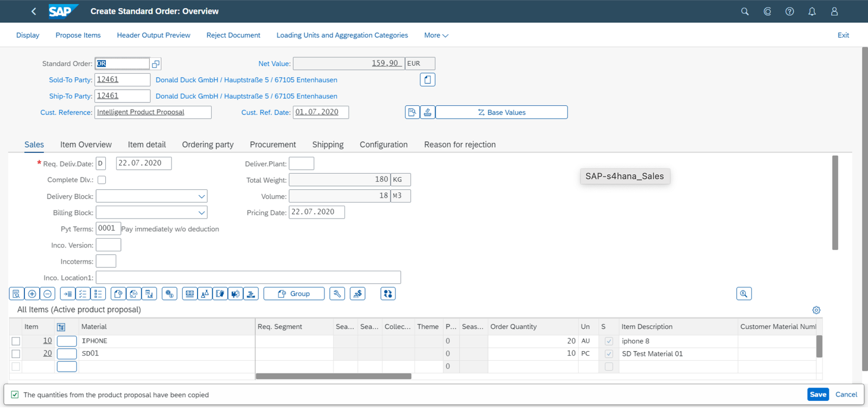
Task: Go back using the header back arrow
Action: pyautogui.click(x=34, y=11)
